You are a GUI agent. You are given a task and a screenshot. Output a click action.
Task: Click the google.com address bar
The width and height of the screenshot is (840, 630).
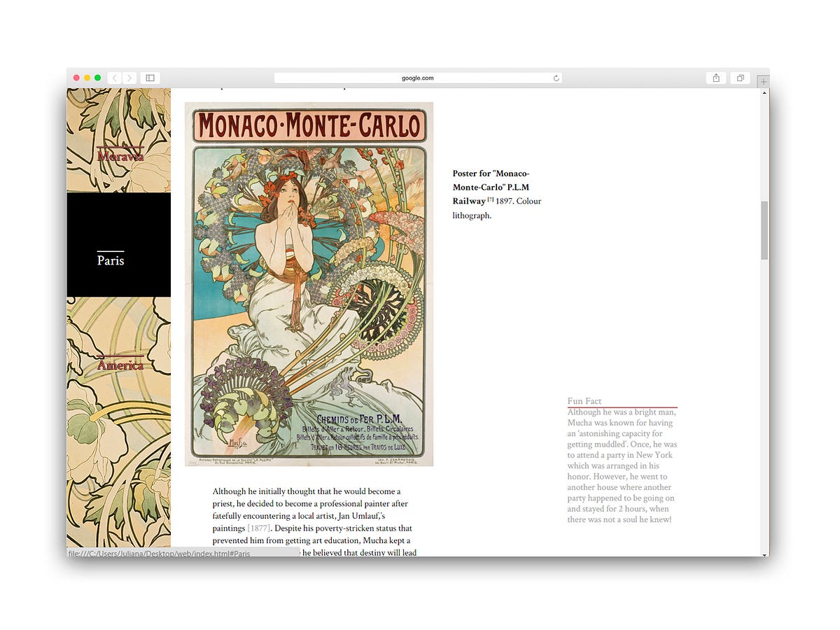click(x=418, y=78)
